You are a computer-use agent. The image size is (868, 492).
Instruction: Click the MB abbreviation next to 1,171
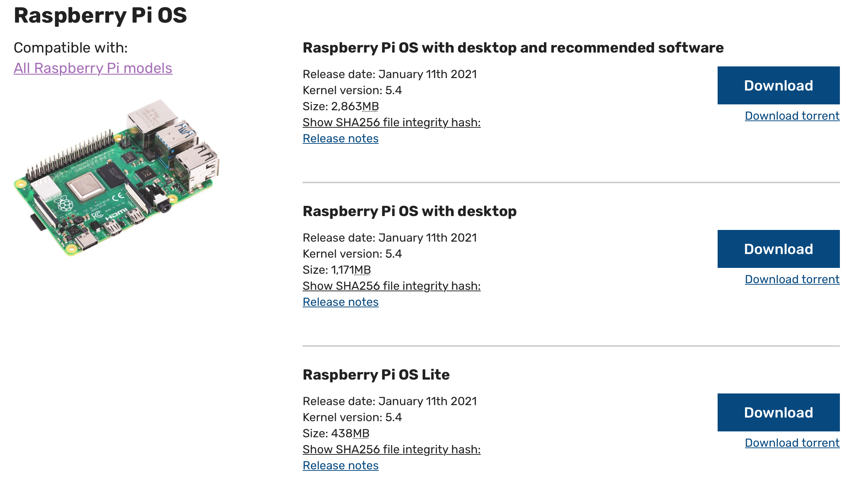362,270
